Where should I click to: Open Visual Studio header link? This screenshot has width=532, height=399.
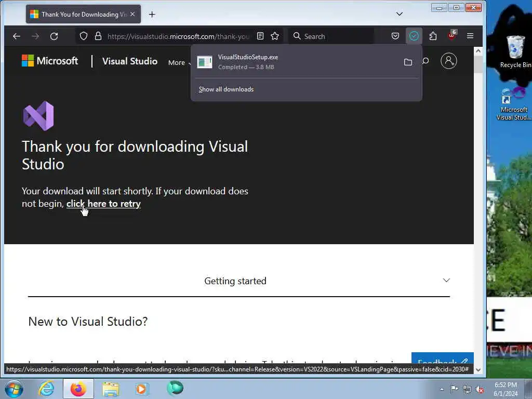[x=130, y=61]
